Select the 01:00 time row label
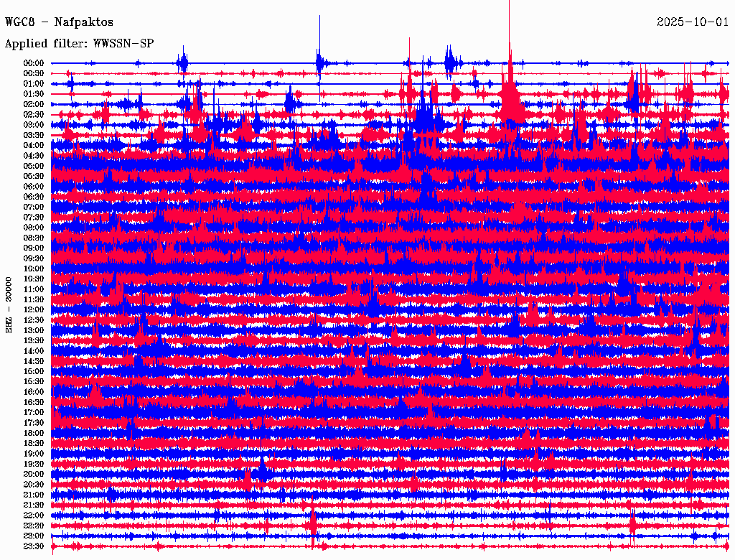735x560 pixels. (x=34, y=84)
